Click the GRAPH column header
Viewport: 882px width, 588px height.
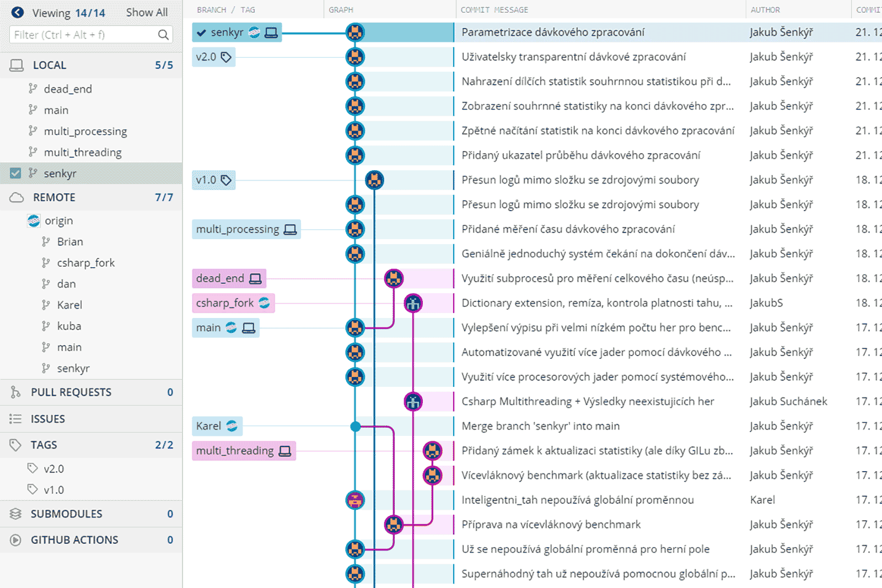point(341,10)
